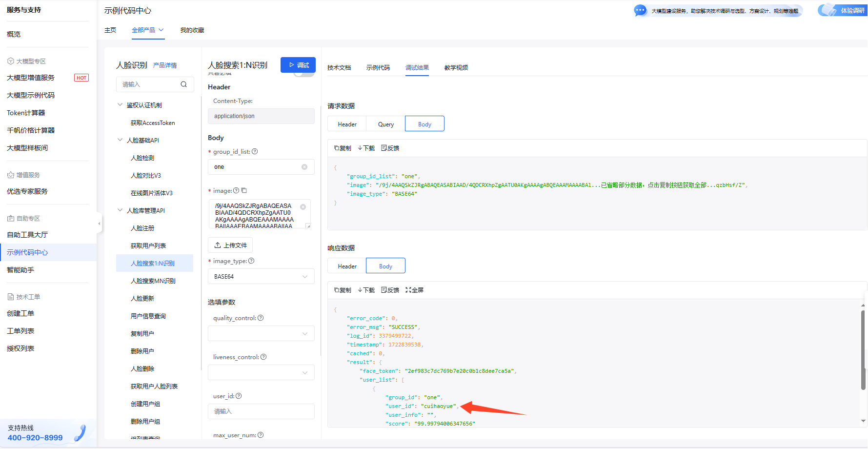Click the group_id_list input containing one
Screen dimensions: 868x449
(x=261, y=167)
